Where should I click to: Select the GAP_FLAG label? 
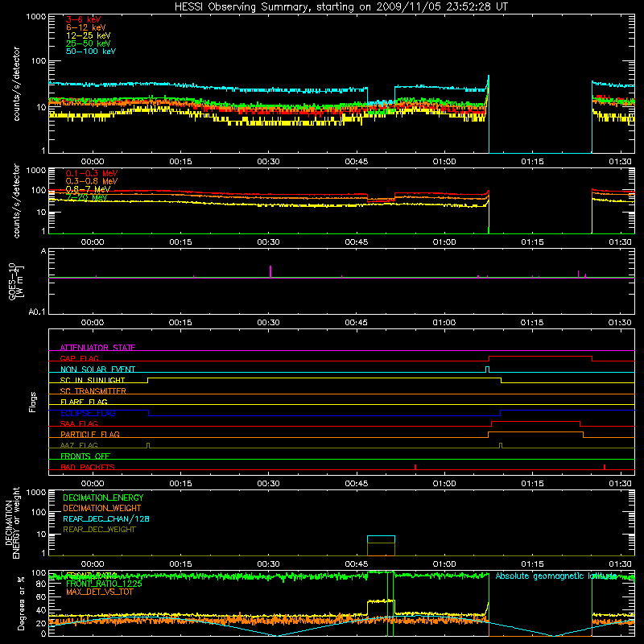point(79,358)
